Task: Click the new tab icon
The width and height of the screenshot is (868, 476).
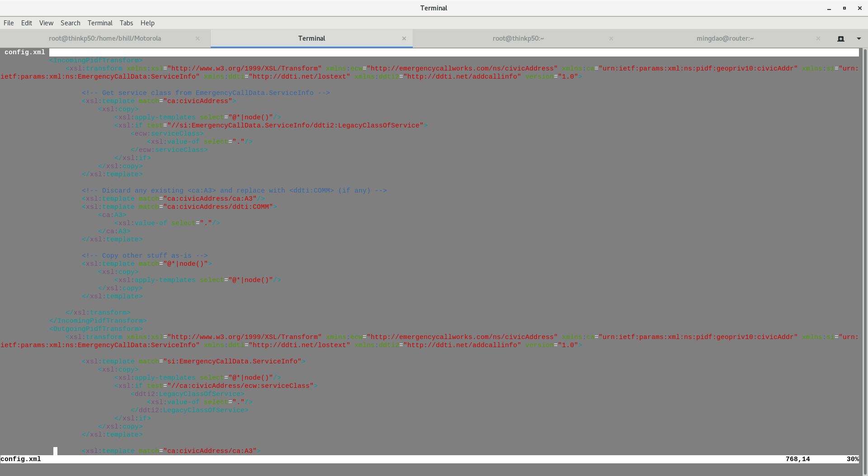Action: [x=841, y=39]
